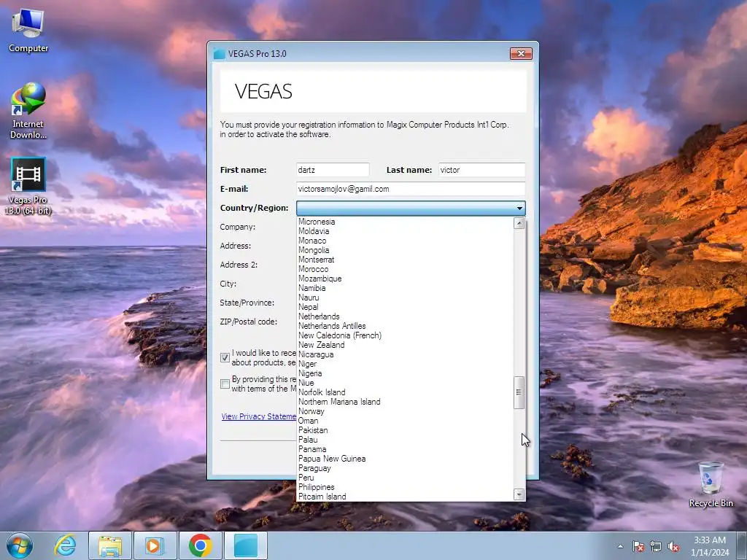Open Windows Explorer folder in taskbar
Image resolution: width=747 pixels, height=560 pixels.
coord(110,545)
